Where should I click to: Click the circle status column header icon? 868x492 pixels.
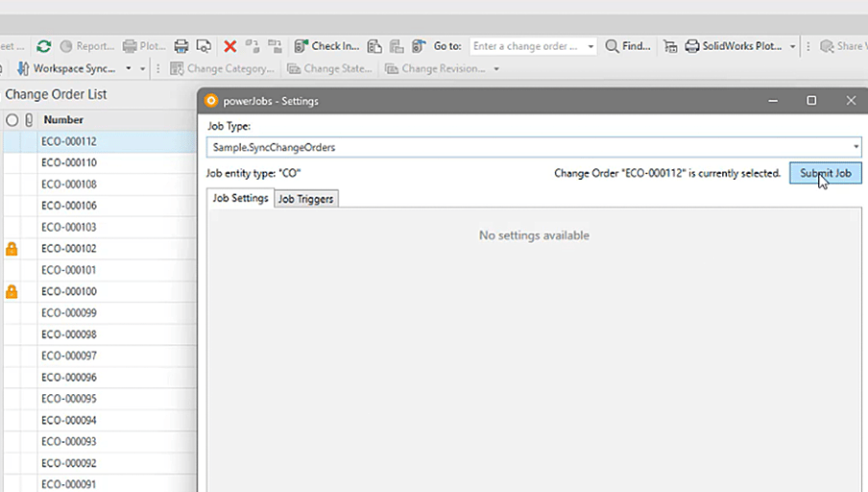pos(12,120)
